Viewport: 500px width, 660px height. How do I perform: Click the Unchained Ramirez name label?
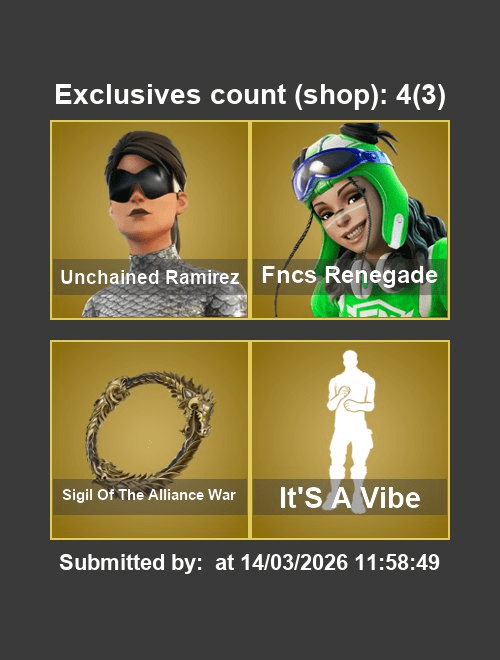(150, 277)
